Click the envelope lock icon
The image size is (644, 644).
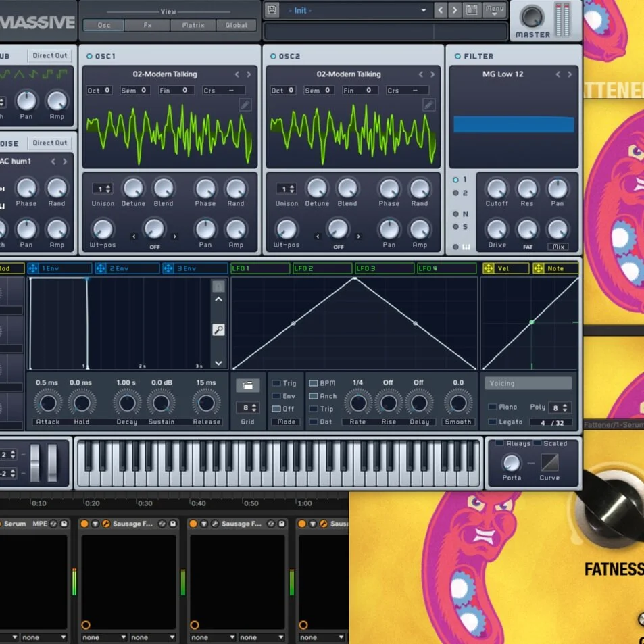[218, 287]
